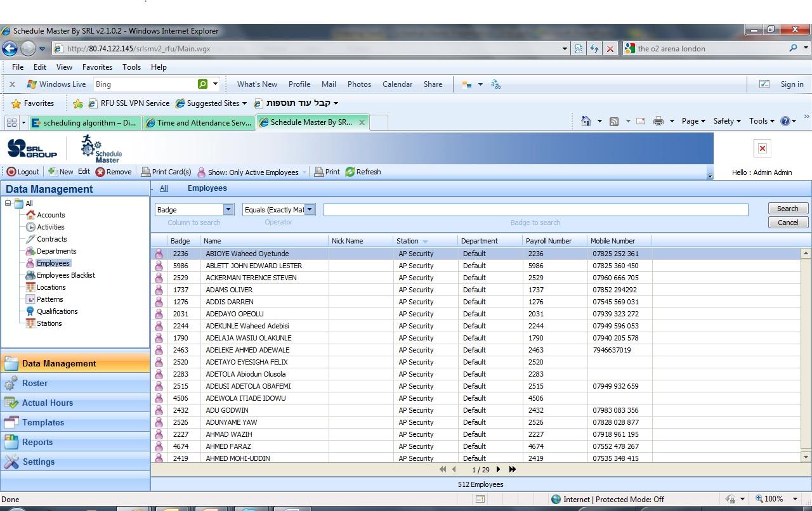Image resolution: width=812 pixels, height=511 pixels.
Task: Go to the next employees page
Action: [499, 470]
